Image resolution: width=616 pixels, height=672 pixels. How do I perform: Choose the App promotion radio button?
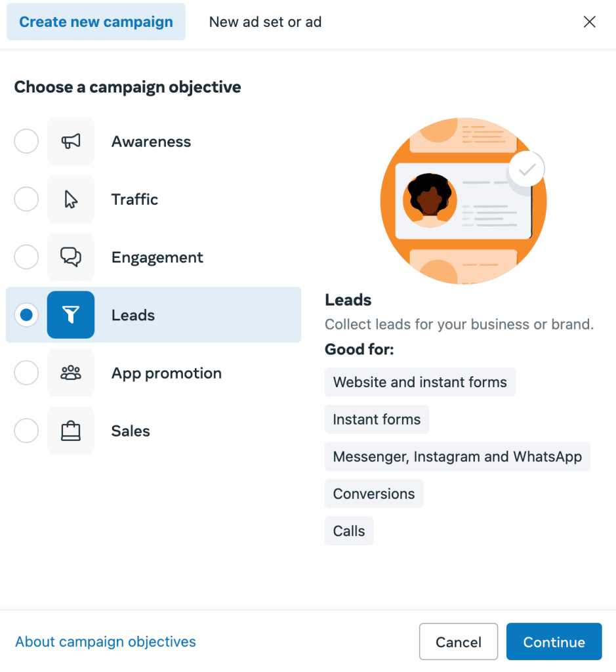(26, 373)
